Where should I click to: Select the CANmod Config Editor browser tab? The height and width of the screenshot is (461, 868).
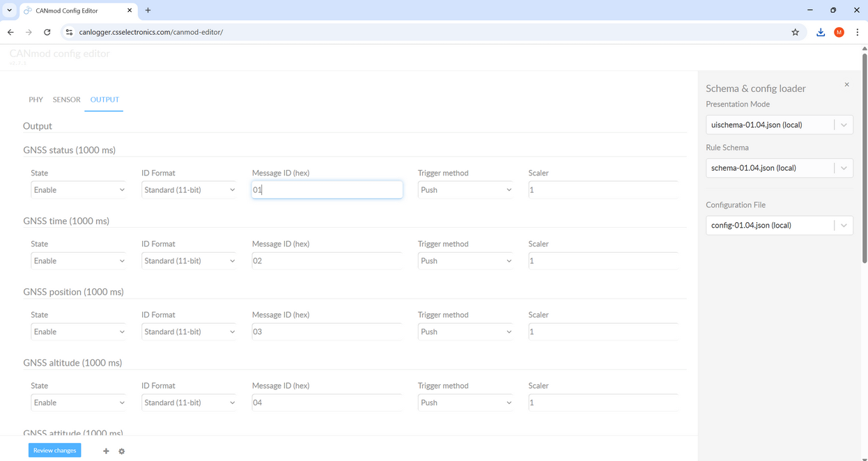[x=78, y=10]
